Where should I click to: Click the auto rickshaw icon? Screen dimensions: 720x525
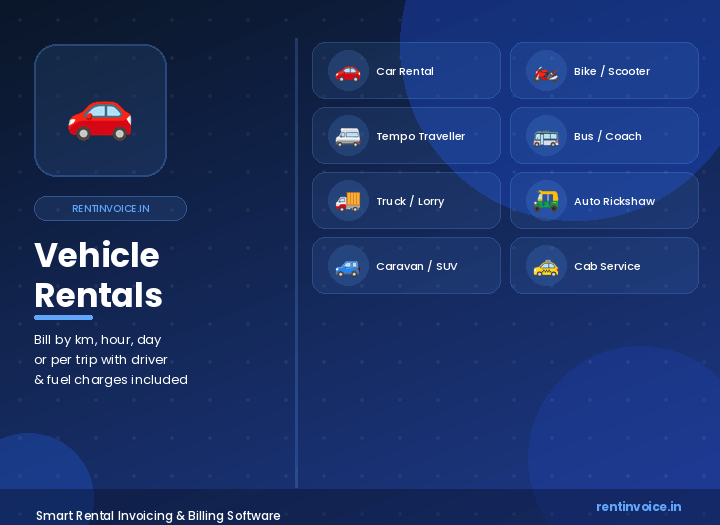546,201
